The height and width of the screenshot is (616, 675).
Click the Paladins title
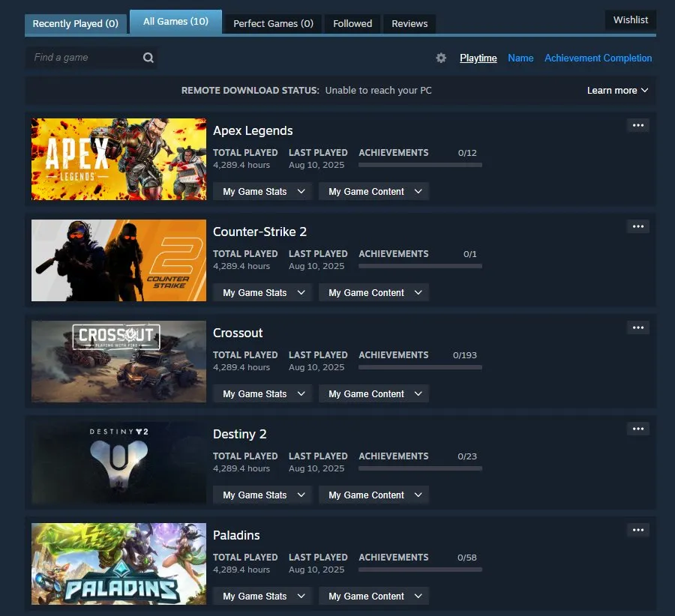click(236, 535)
